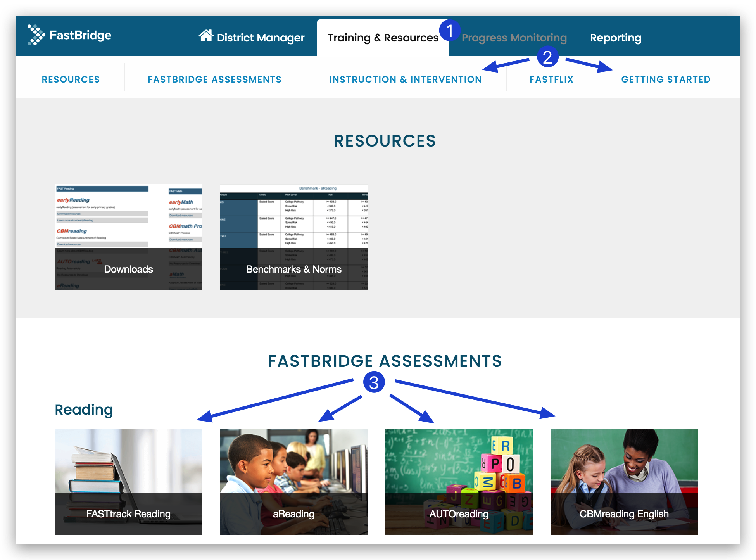756x560 pixels.
Task: Click the FastBridge logo
Action: (69, 35)
